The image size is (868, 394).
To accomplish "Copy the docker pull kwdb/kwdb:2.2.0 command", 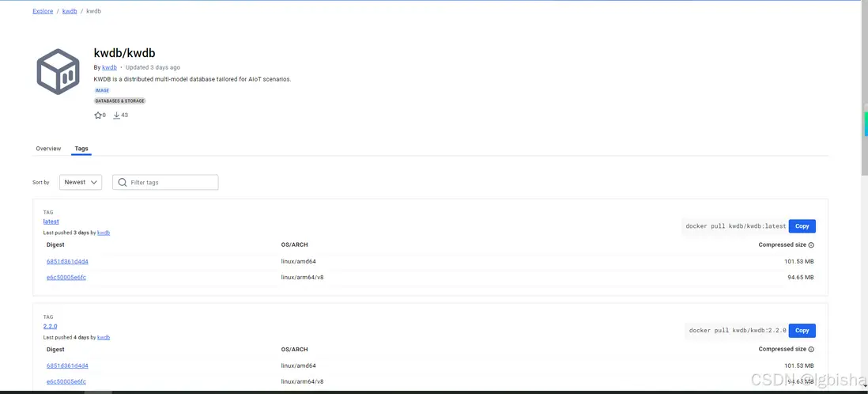I will point(802,330).
